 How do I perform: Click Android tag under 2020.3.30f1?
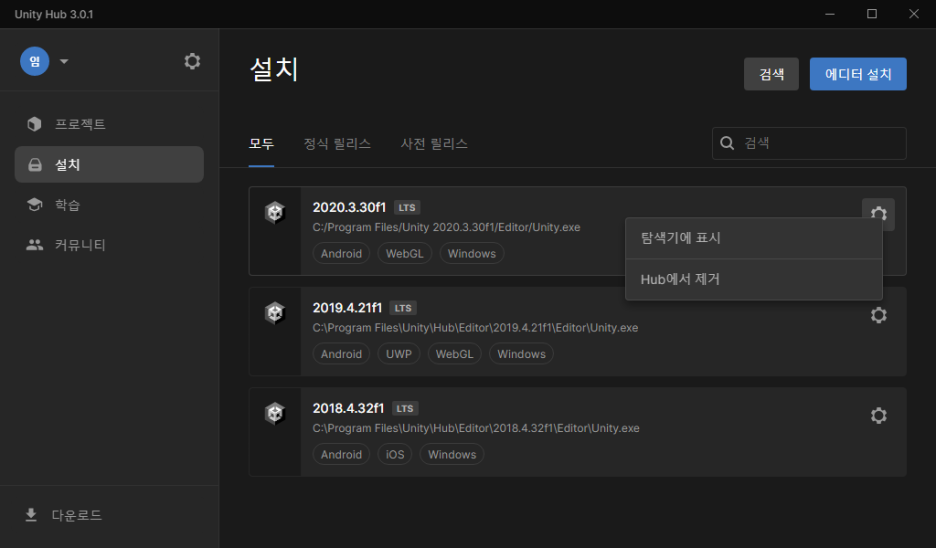click(x=341, y=254)
